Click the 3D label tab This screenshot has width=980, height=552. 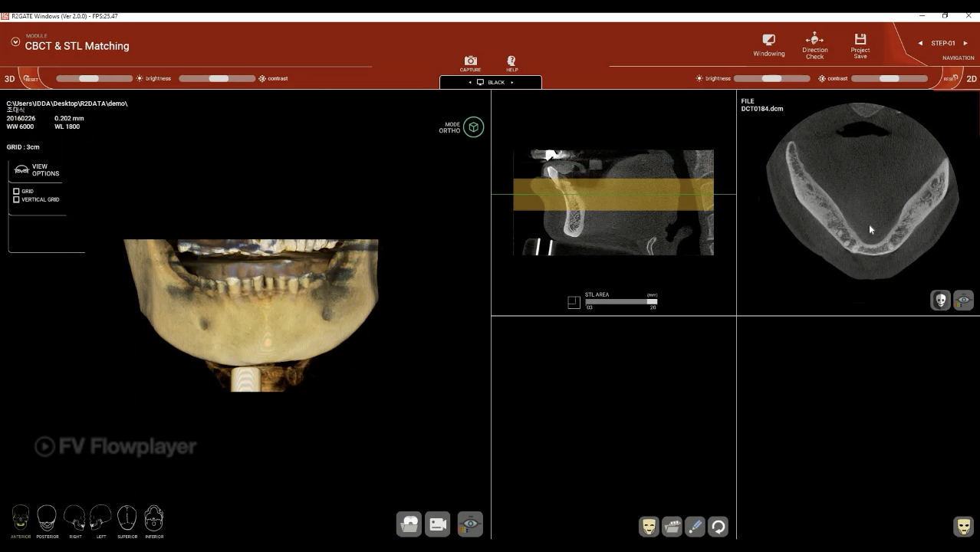(x=9, y=79)
